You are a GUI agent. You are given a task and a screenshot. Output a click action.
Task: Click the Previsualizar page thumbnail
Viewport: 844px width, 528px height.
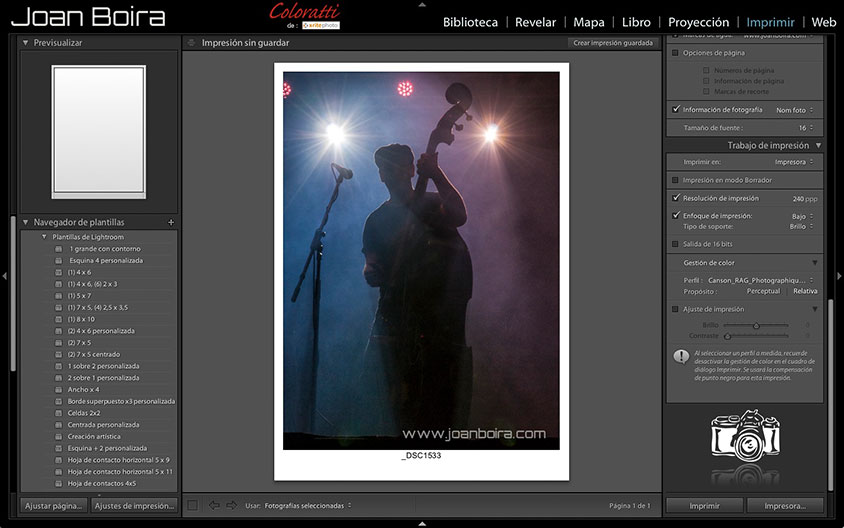tap(99, 132)
